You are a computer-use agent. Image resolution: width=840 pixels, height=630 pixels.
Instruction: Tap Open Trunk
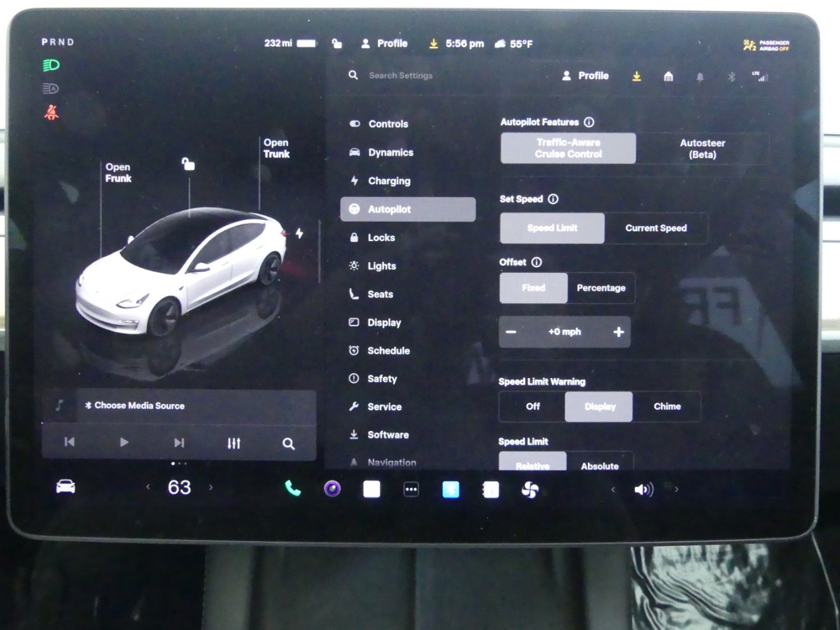[x=276, y=148]
